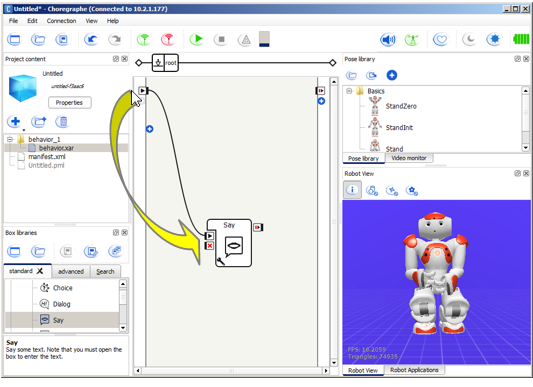Add a new pose with blue plus icon
This screenshot has height=387, width=533.
click(392, 75)
